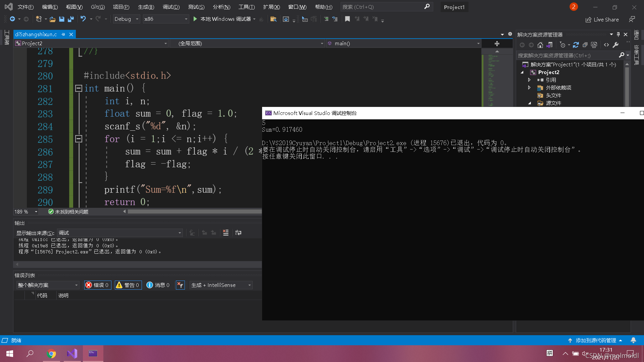The image size is (644, 362).
Task: Collapse the main() function fold marker
Action: 79,88
